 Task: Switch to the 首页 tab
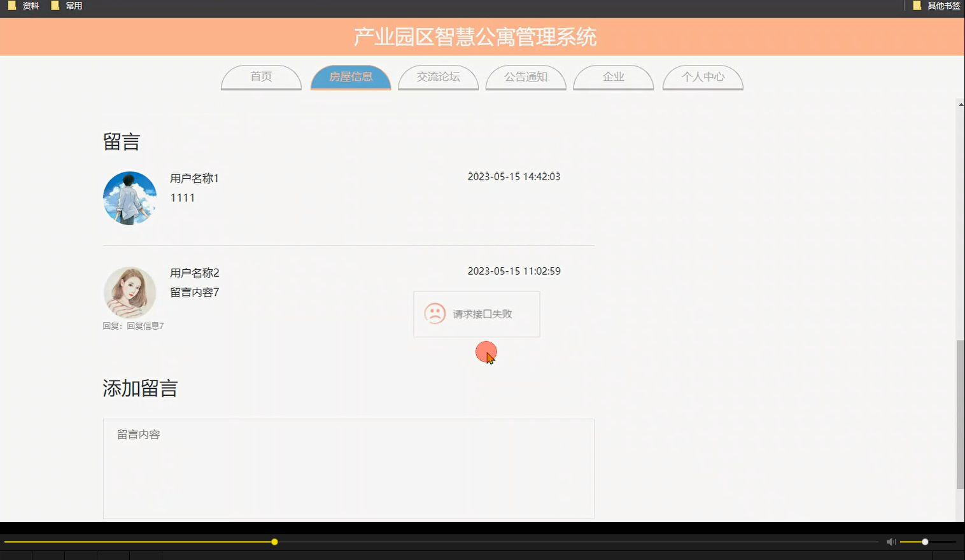pos(261,77)
